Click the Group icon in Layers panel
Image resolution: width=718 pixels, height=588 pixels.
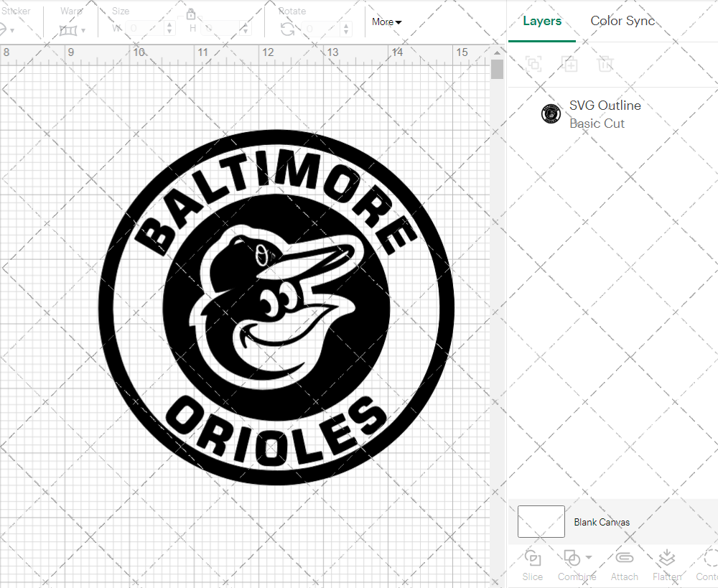point(533,64)
